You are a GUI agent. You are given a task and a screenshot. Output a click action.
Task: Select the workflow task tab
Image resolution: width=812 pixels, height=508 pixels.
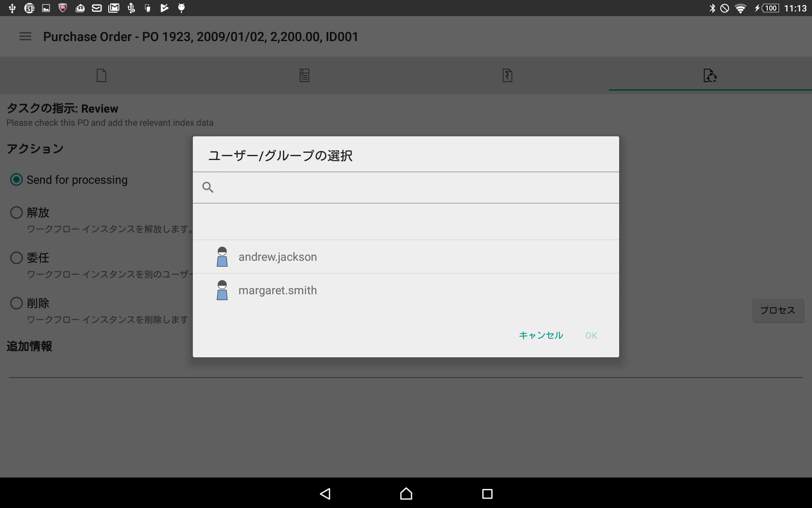pyautogui.click(x=710, y=75)
